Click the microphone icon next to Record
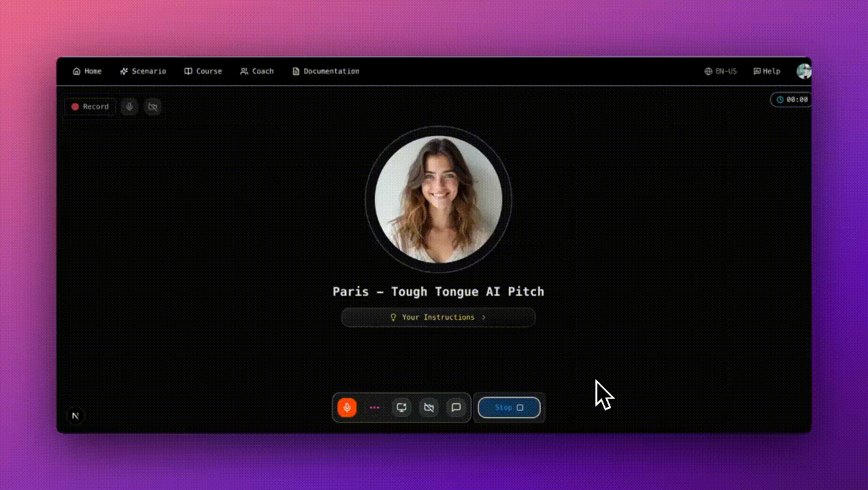 (x=129, y=107)
